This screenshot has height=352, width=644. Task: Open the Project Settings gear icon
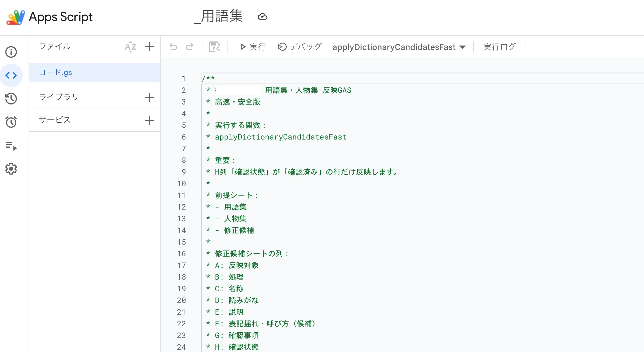[x=11, y=169]
